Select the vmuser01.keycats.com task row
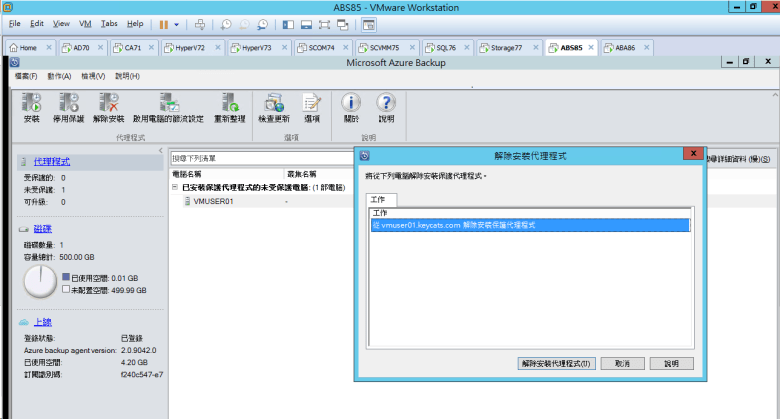This screenshot has width=780, height=419. coord(530,226)
